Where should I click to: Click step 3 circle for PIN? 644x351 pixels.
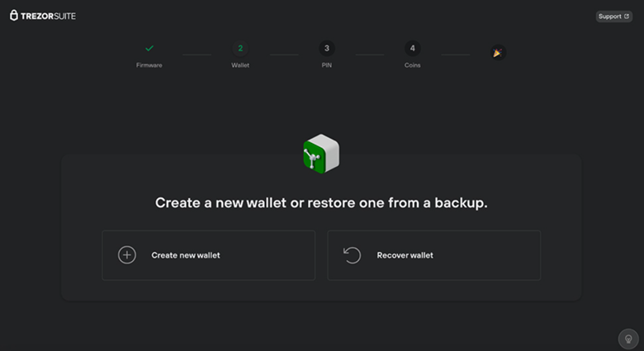327,49
